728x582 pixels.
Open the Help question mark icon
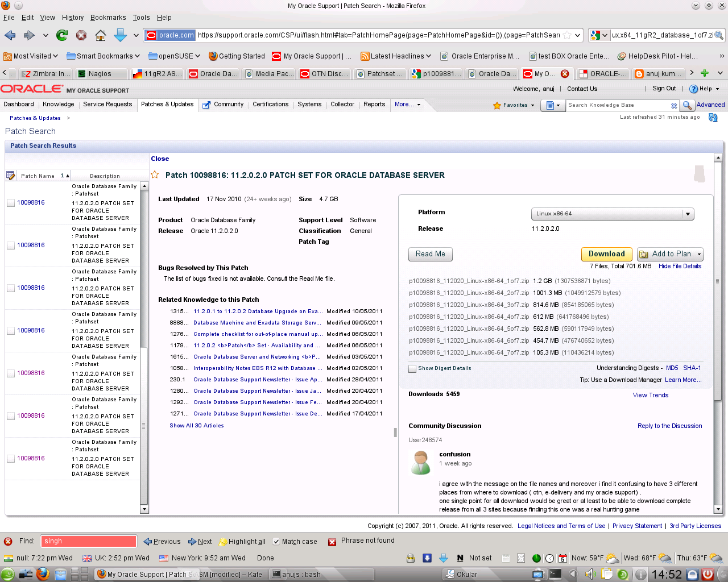(x=693, y=89)
